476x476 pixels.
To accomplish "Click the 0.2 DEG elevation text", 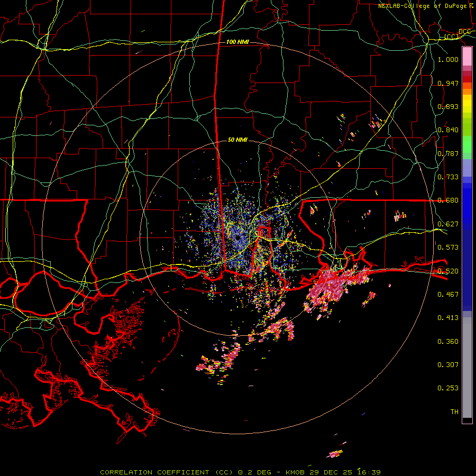I will (254, 472).
